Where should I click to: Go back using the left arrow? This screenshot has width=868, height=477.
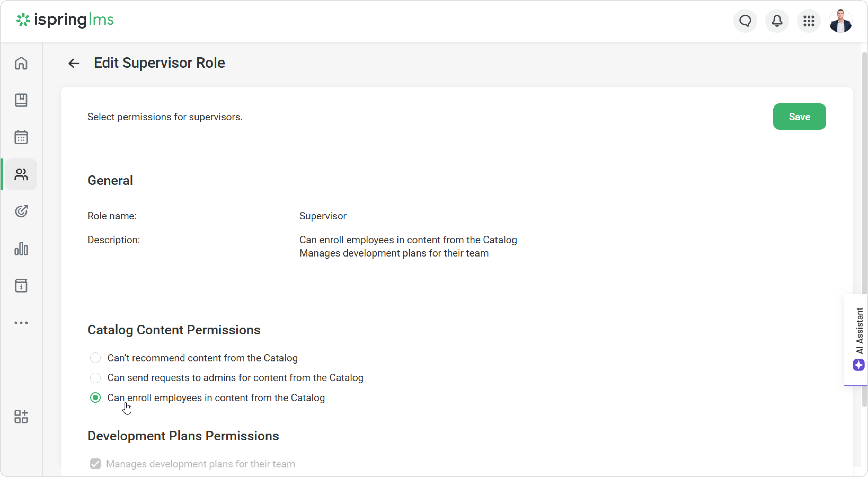click(73, 63)
